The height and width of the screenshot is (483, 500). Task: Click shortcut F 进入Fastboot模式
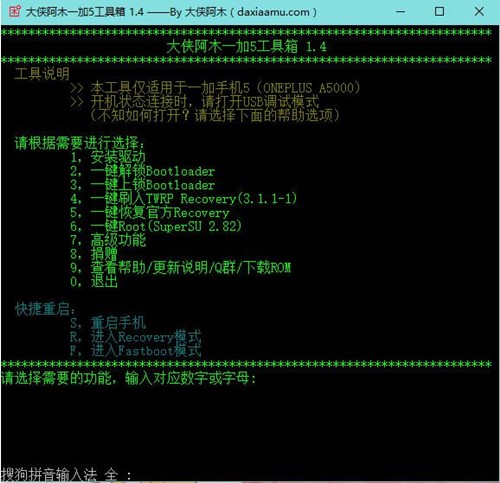click(136, 351)
